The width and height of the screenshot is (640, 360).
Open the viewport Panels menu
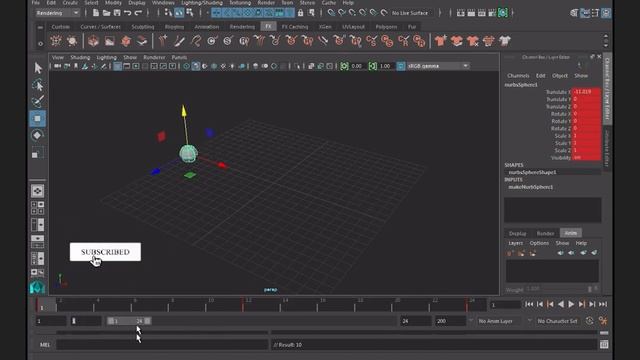coord(179,57)
